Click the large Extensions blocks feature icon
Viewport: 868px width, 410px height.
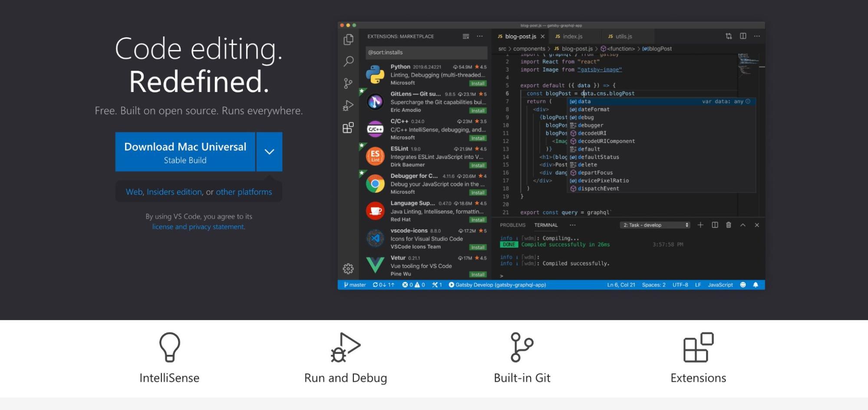698,347
